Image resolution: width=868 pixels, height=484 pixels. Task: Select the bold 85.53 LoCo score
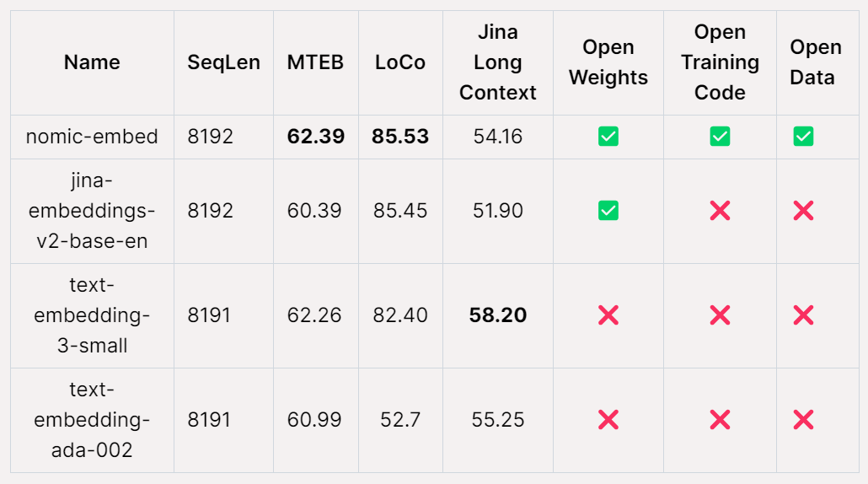click(x=400, y=137)
